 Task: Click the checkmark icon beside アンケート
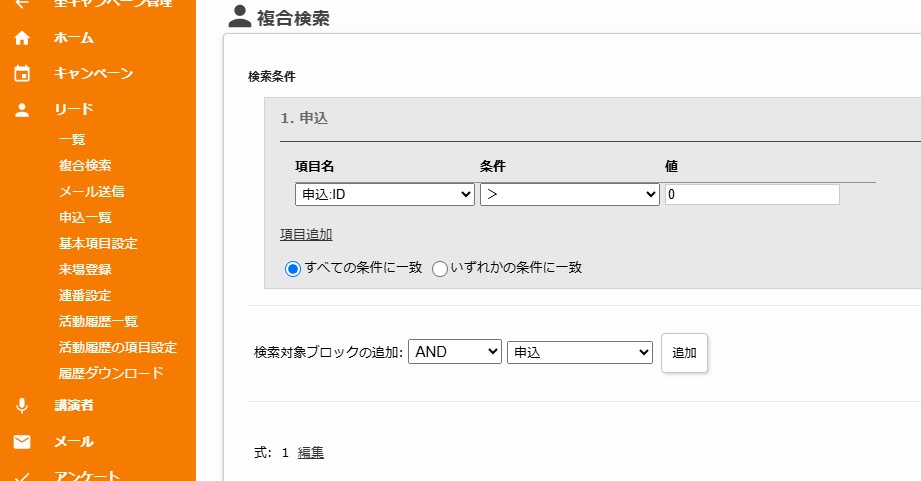(x=22, y=476)
